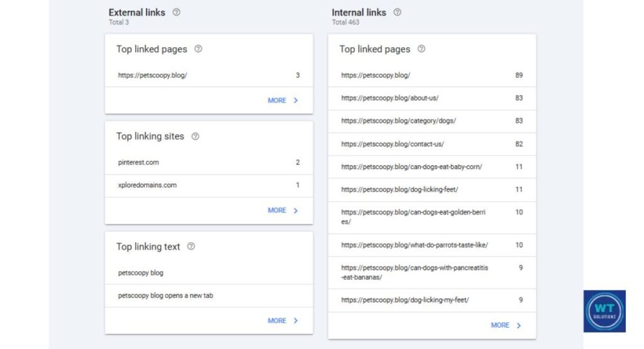This screenshot has height=349, width=644.
Task: Open MORE under Top linking sites
Action: [282, 210]
